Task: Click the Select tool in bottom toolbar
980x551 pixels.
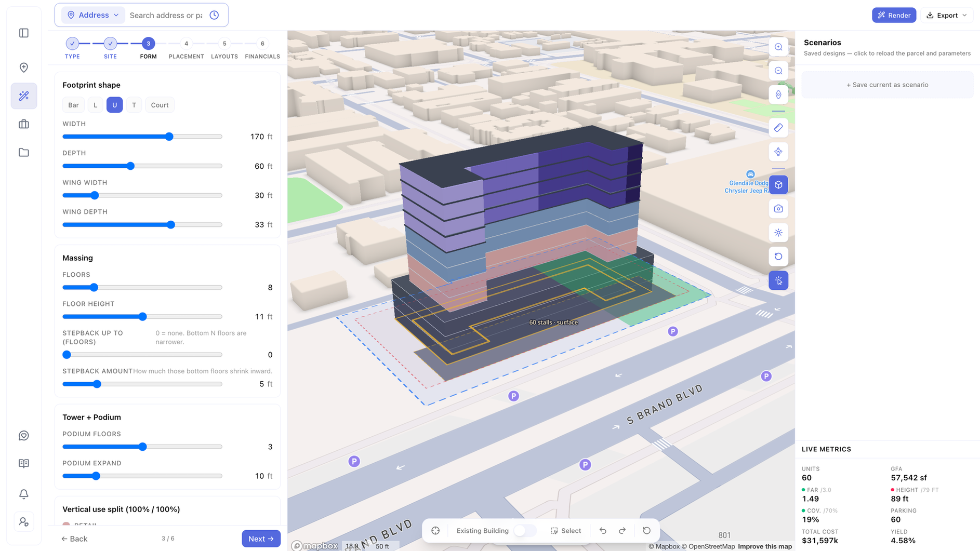Action: (565, 531)
